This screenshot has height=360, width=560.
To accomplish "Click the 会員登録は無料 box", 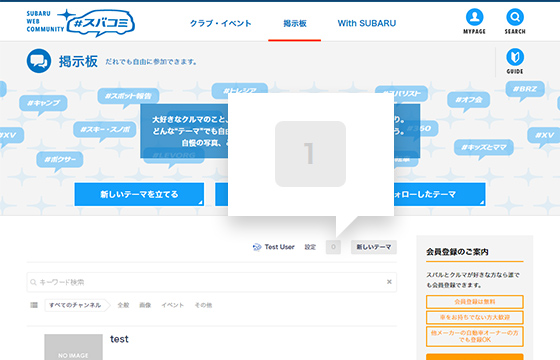I will [475, 302].
